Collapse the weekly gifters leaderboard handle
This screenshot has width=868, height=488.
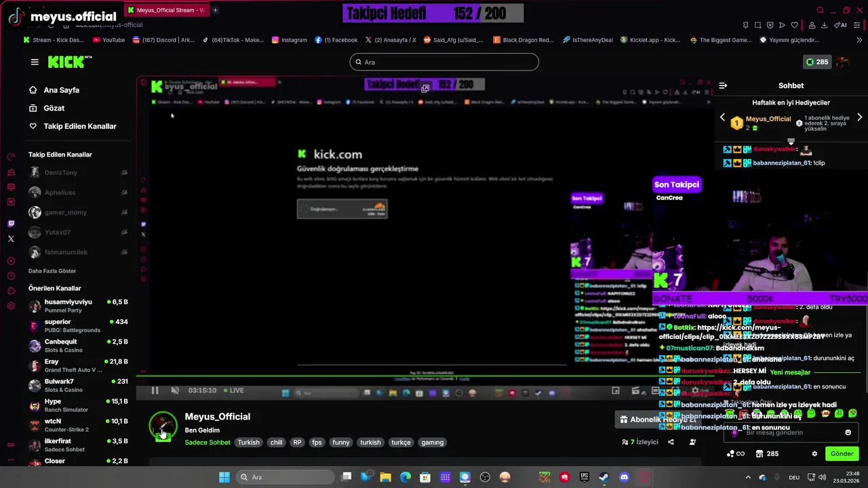(x=791, y=142)
